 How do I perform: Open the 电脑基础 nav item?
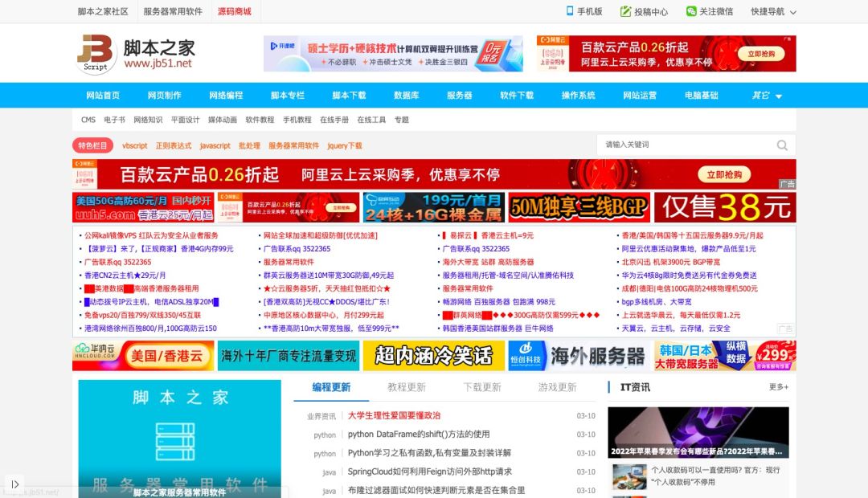click(701, 95)
